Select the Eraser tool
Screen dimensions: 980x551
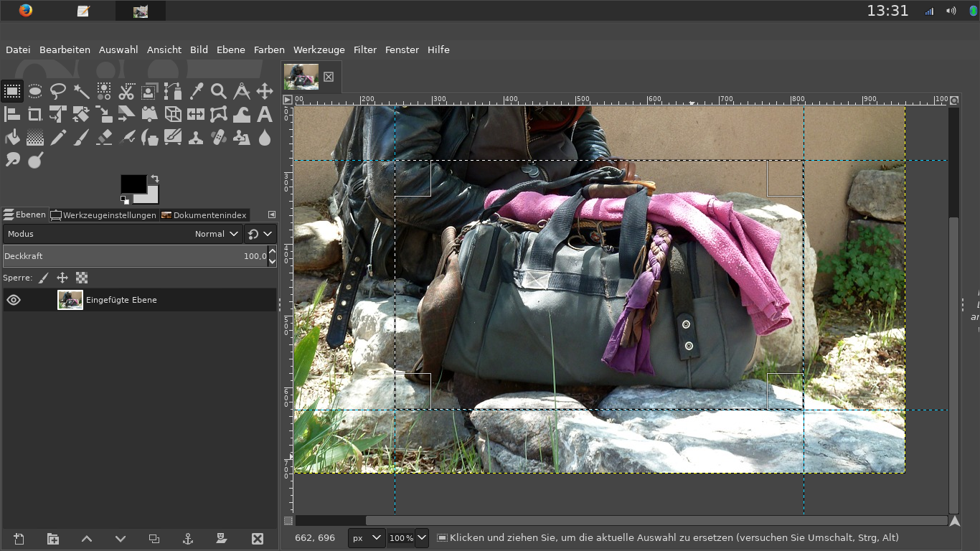click(x=104, y=137)
